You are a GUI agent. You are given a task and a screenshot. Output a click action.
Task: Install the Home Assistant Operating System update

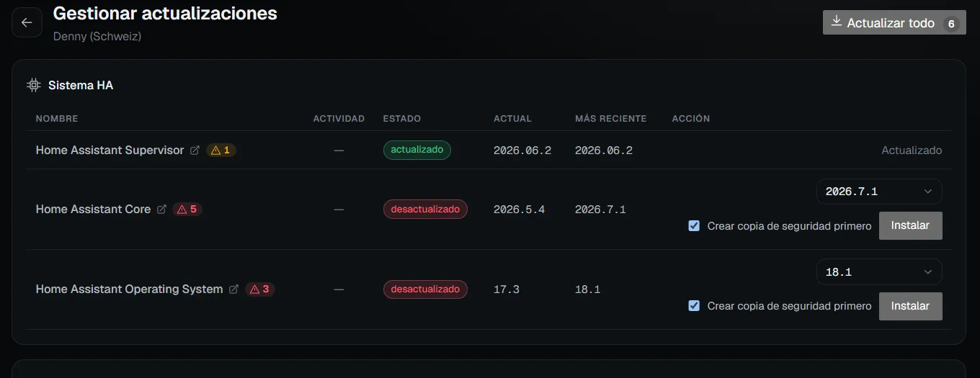click(x=910, y=306)
